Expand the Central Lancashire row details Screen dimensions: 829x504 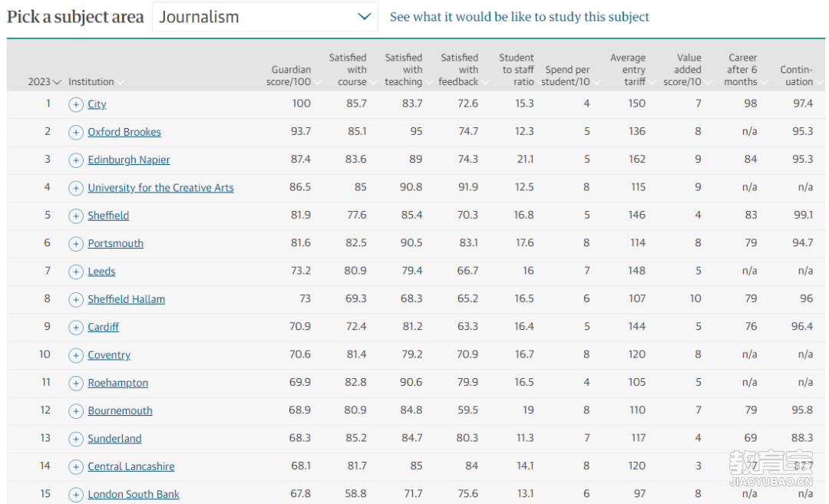tap(76, 467)
